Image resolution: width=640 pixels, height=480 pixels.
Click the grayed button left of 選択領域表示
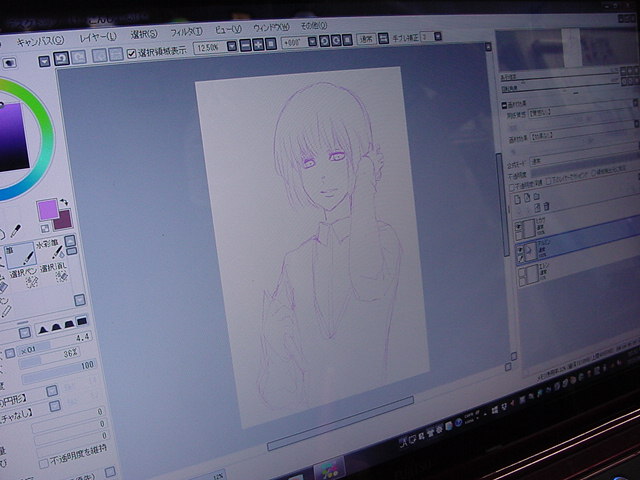click(116, 55)
